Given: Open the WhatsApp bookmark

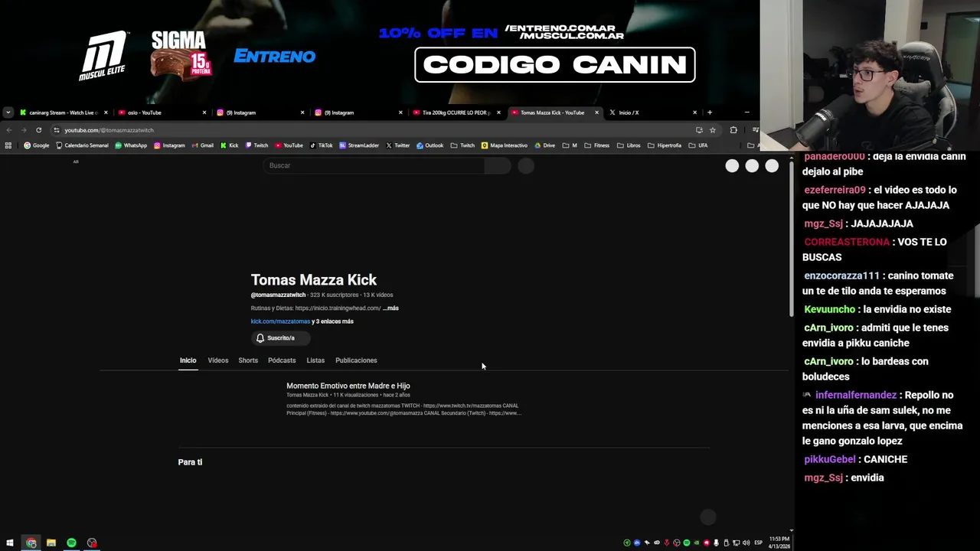Looking at the screenshot, I should point(131,145).
